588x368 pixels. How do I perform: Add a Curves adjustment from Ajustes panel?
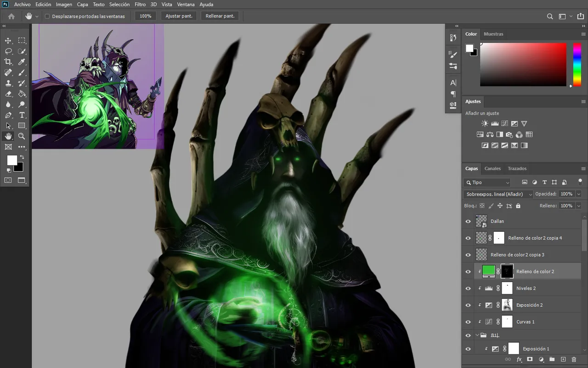[504, 123]
